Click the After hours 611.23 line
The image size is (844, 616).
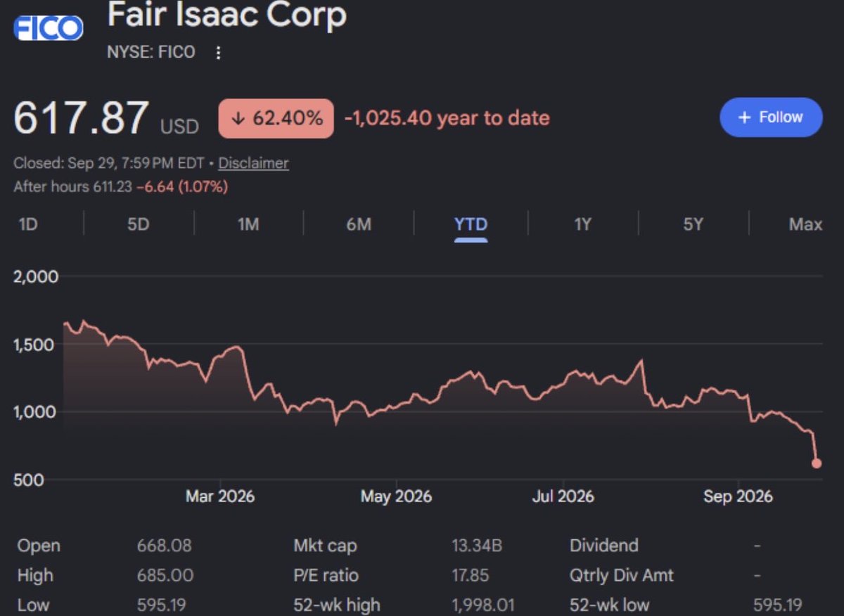pos(121,187)
